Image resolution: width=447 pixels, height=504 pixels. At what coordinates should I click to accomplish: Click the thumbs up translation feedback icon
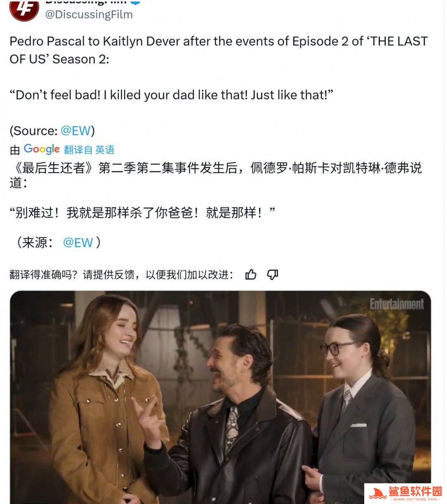[x=251, y=275]
